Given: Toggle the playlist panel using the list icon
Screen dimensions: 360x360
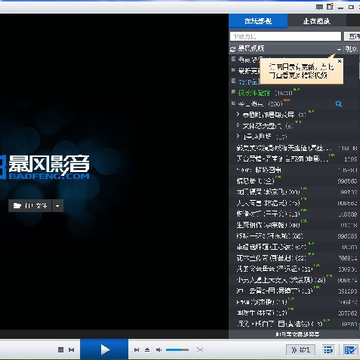Looking at the screenshot, I should point(328,350).
